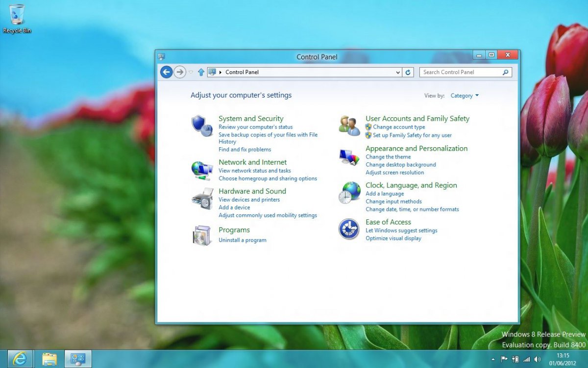
Task: Open the Ease of Access icon
Action: pos(349,229)
